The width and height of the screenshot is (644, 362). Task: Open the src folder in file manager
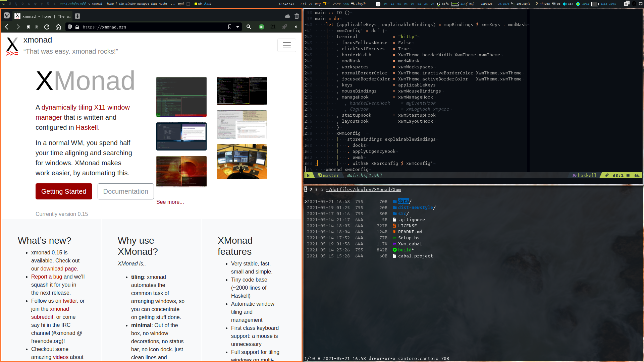point(402,214)
